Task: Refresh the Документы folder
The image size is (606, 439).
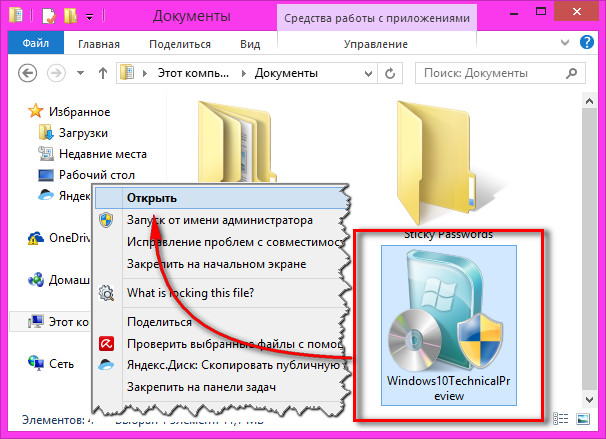Action: click(x=390, y=73)
